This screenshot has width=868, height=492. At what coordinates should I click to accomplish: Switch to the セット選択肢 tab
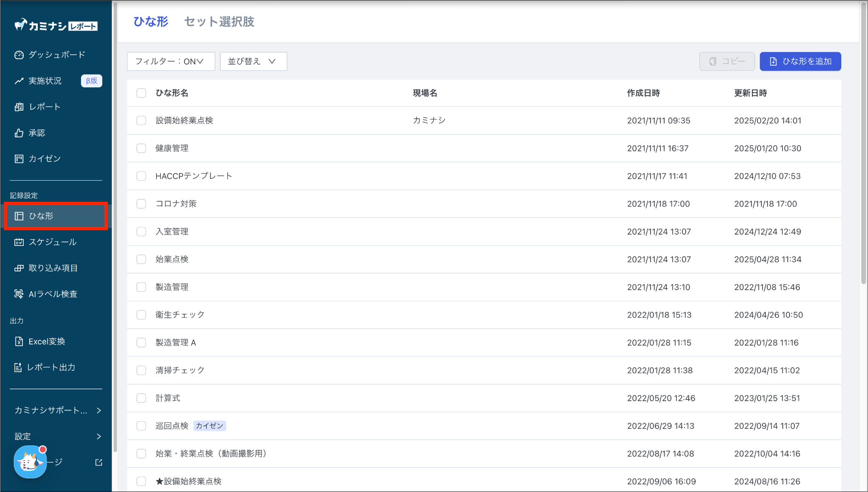[x=219, y=22]
